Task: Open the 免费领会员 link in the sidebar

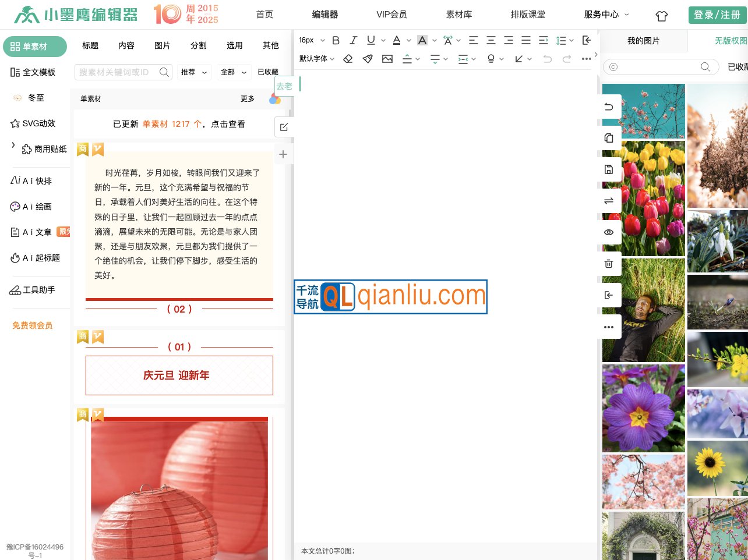Action: [32, 325]
